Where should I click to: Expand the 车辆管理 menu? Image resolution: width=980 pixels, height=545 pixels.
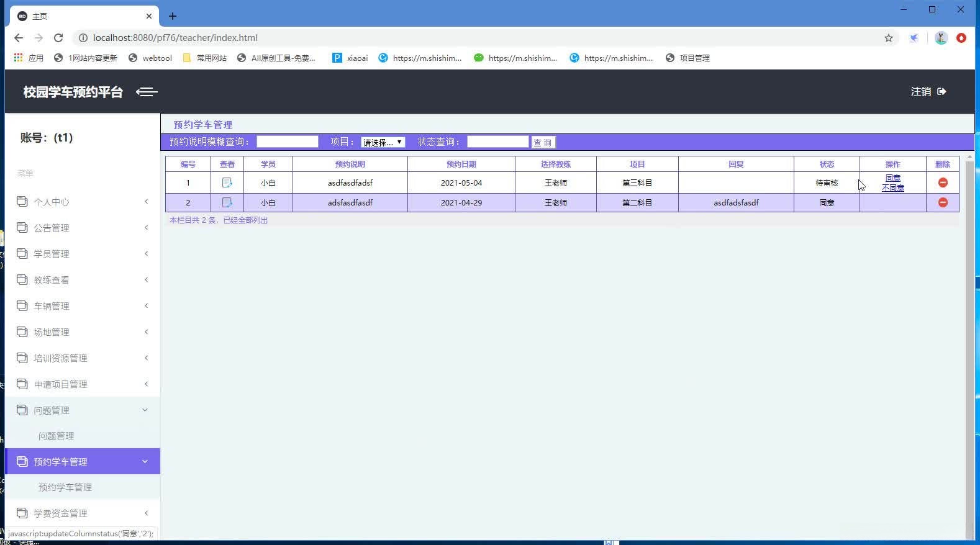(x=83, y=306)
